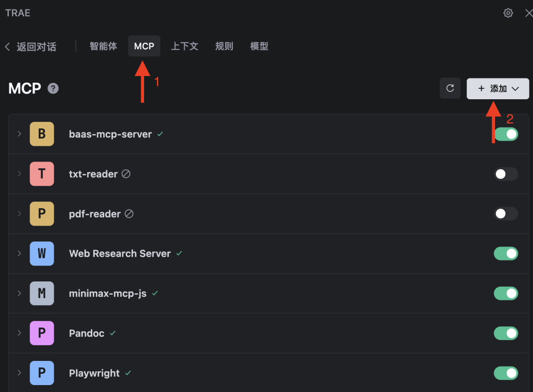
Task: Refresh the MCP server list
Action: (450, 88)
